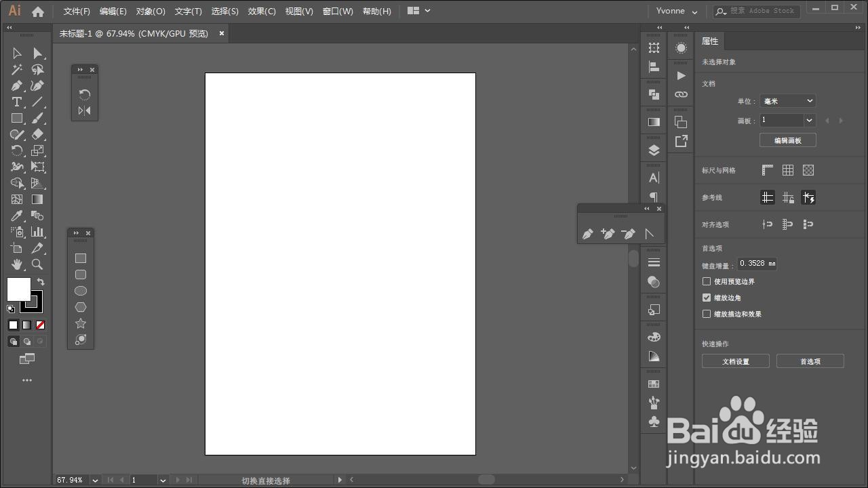The image size is (868, 488).
Task: Open the Character panel icon
Action: point(653,177)
